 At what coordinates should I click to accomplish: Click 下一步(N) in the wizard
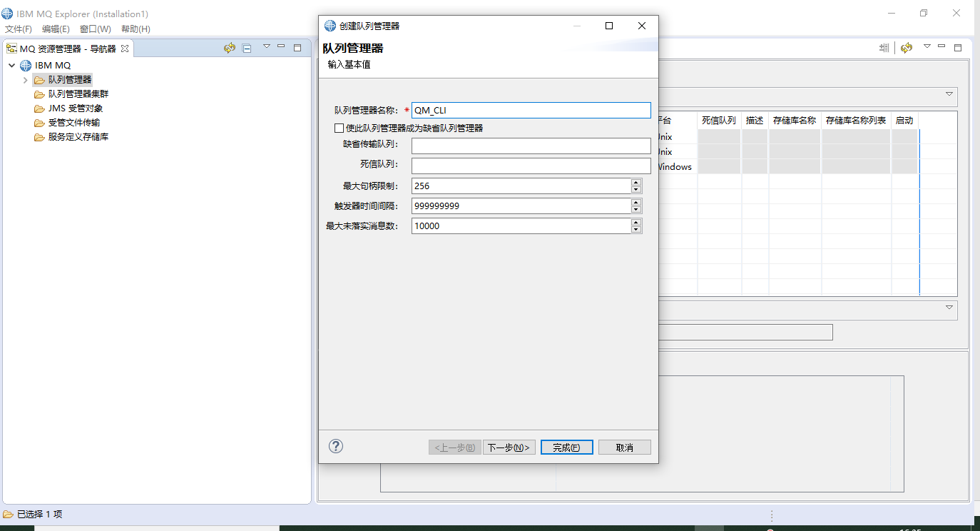[509, 446]
